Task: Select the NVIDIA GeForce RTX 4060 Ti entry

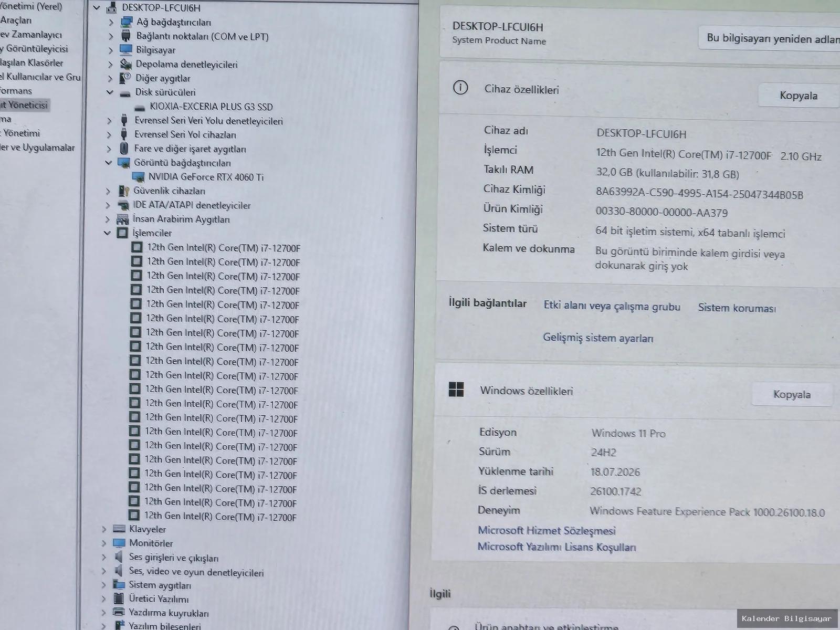Action: coord(206,177)
